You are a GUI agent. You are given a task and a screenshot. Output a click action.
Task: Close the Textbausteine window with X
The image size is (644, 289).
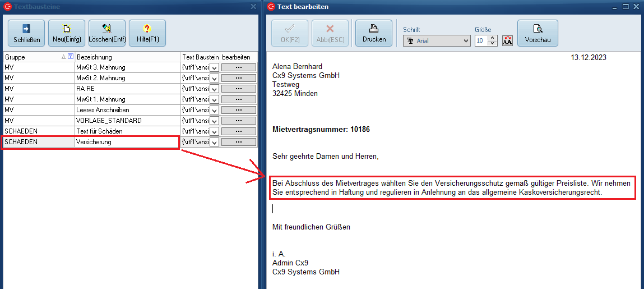(x=253, y=7)
